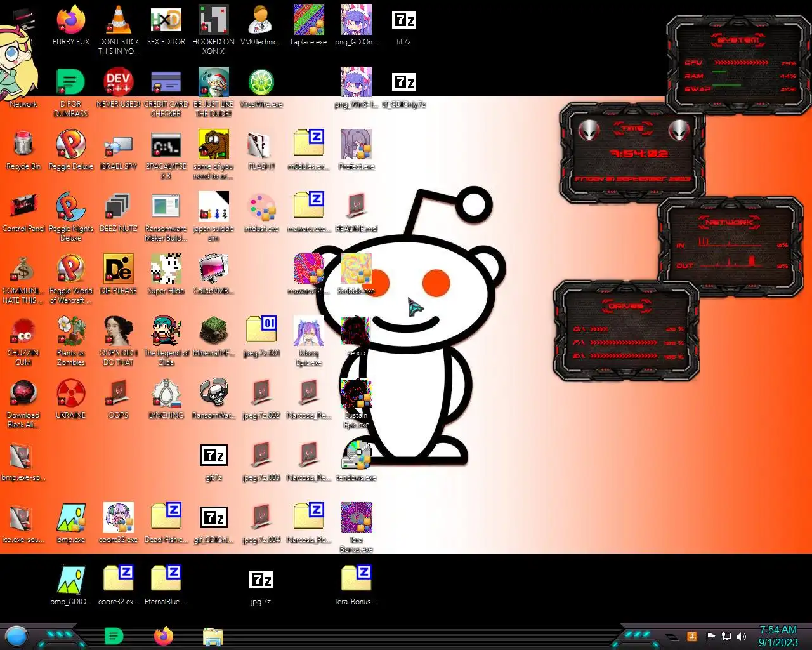
Task: Launch Peggle Deluxe from the desktop
Action: (x=71, y=149)
